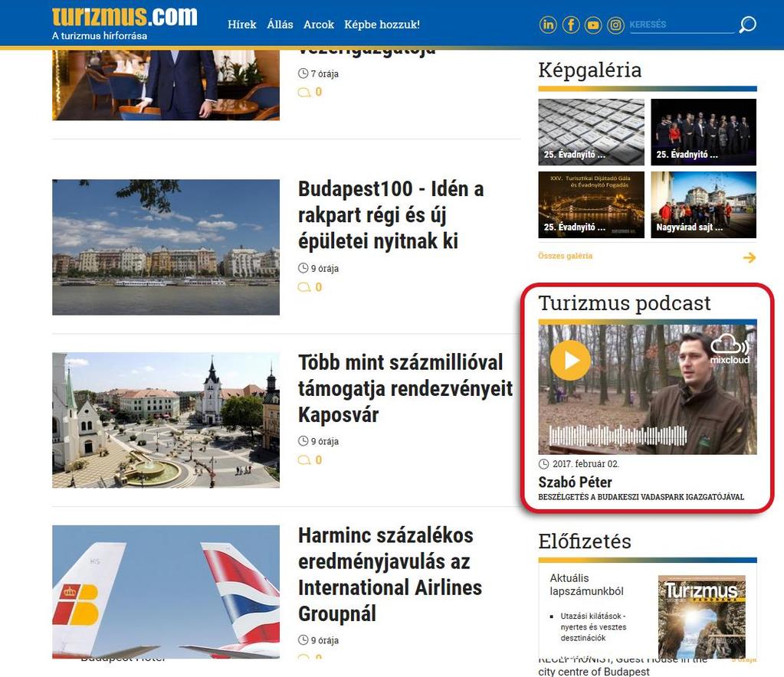This screenshot has height=677, width=784.
Task: Open the Összes galéria link
Action: pos(565,256)
